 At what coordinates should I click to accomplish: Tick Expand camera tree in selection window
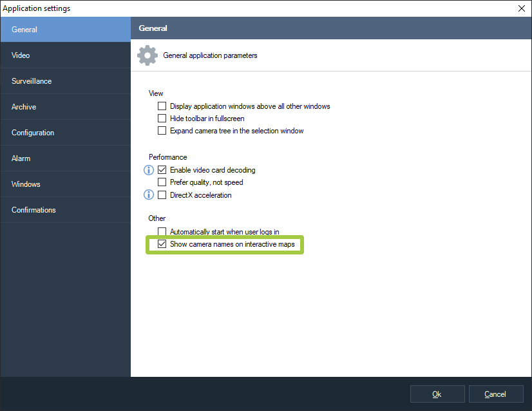(x=162, y=131)
